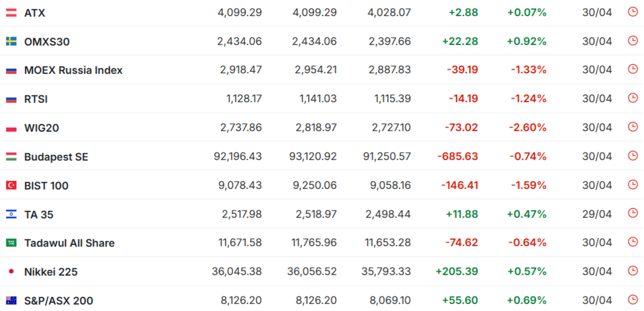Select the Budapest SE index name
This screenshot has width=644, height=311.
click(56, 157)
